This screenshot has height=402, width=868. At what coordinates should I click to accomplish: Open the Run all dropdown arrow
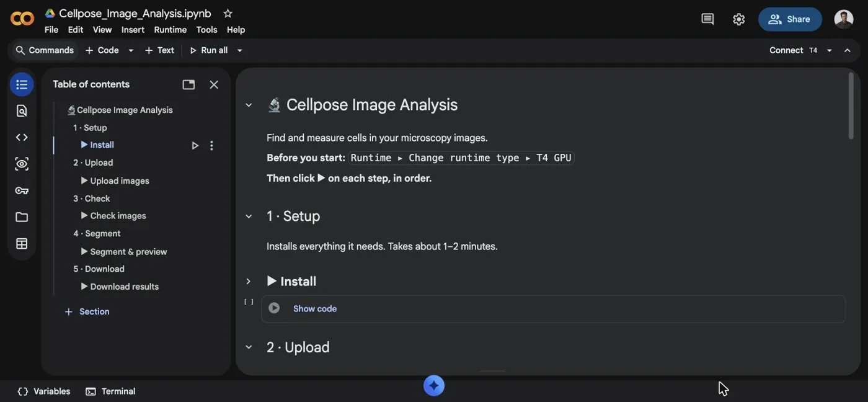(239, 50)
